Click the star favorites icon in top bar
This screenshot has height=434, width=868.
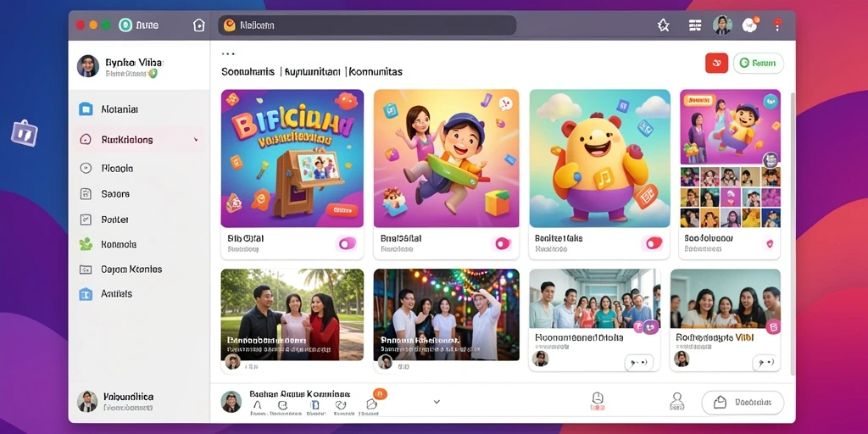(663, 25)
